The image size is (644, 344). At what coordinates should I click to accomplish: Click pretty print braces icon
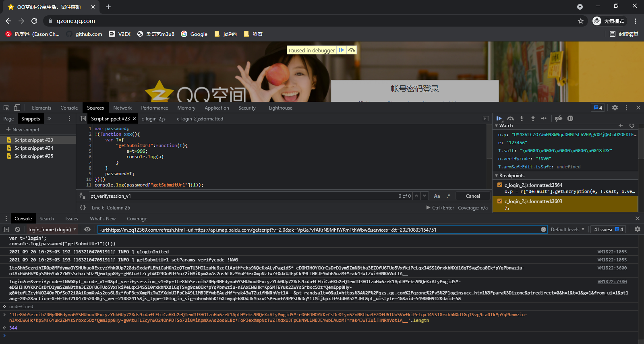(x=83, y=207)
